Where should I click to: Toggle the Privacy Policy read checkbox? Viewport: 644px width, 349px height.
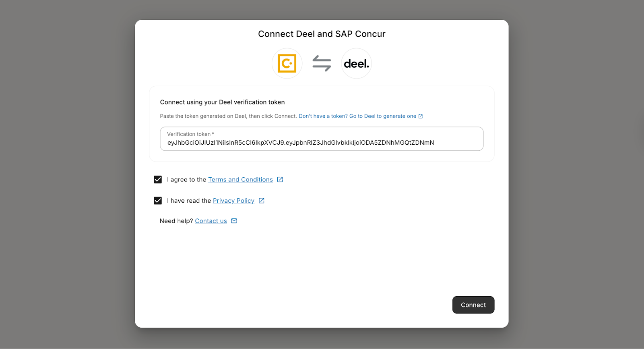(x=158, y=201)
